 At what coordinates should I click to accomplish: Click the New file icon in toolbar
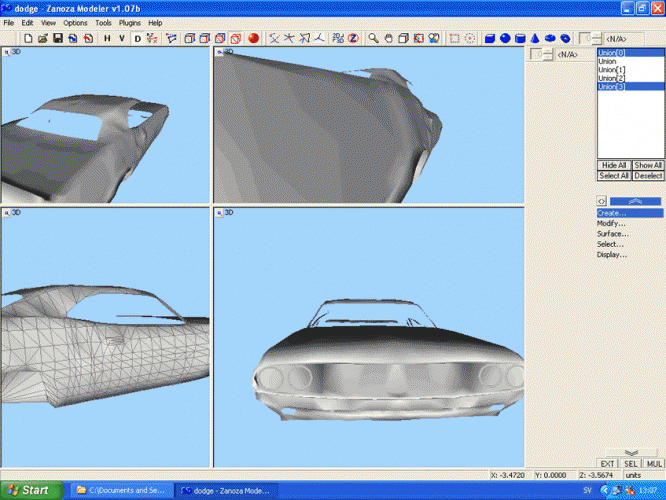[x=29, y=39]
